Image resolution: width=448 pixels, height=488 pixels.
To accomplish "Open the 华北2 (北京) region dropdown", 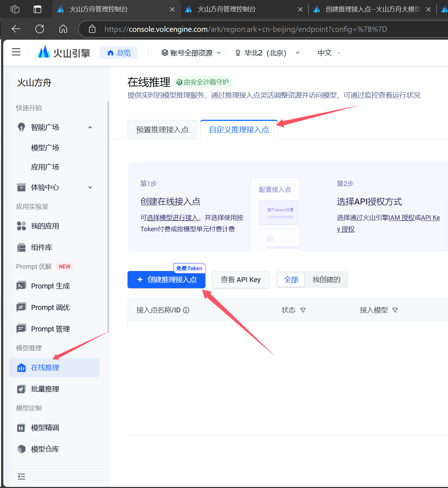I will [267, 53].
